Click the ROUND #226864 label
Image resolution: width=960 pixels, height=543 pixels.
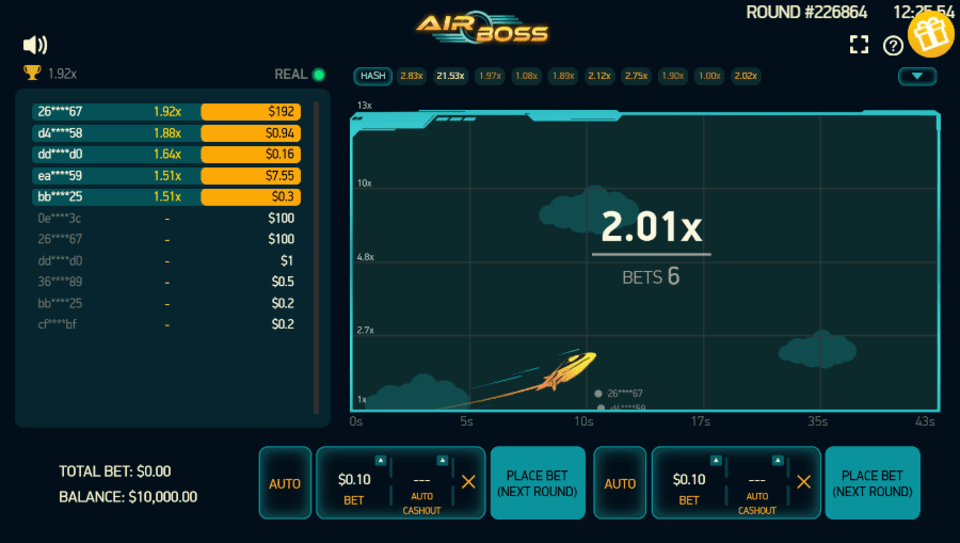click(806, 12)
